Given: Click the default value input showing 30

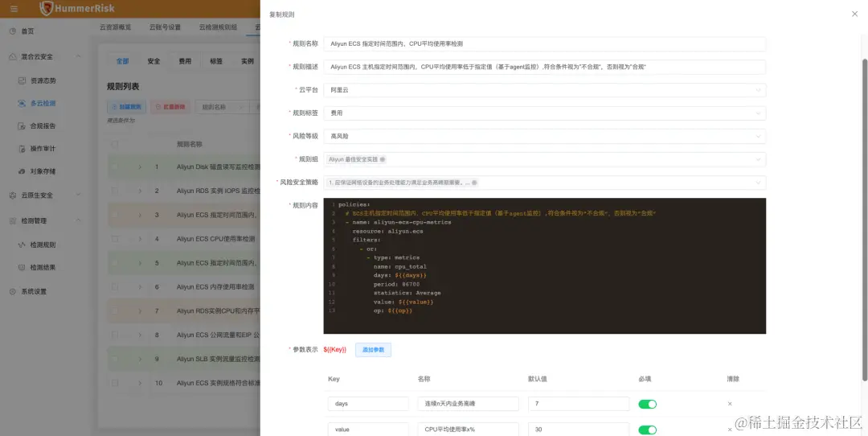Looking at the screenshot, I should [x=579, y=430].
